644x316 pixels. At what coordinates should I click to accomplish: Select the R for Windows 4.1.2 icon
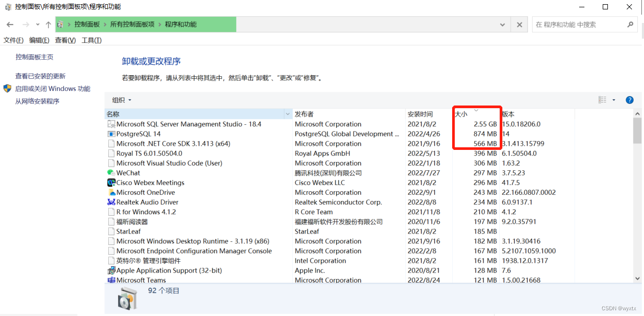click(x=111, y=212)
